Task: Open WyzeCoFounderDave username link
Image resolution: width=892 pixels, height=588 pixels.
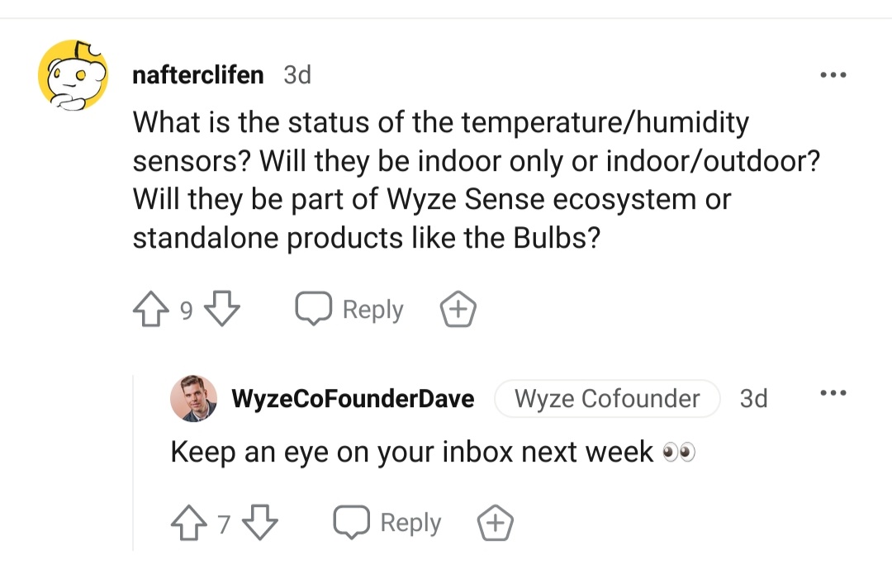Action: coord(353,399)
